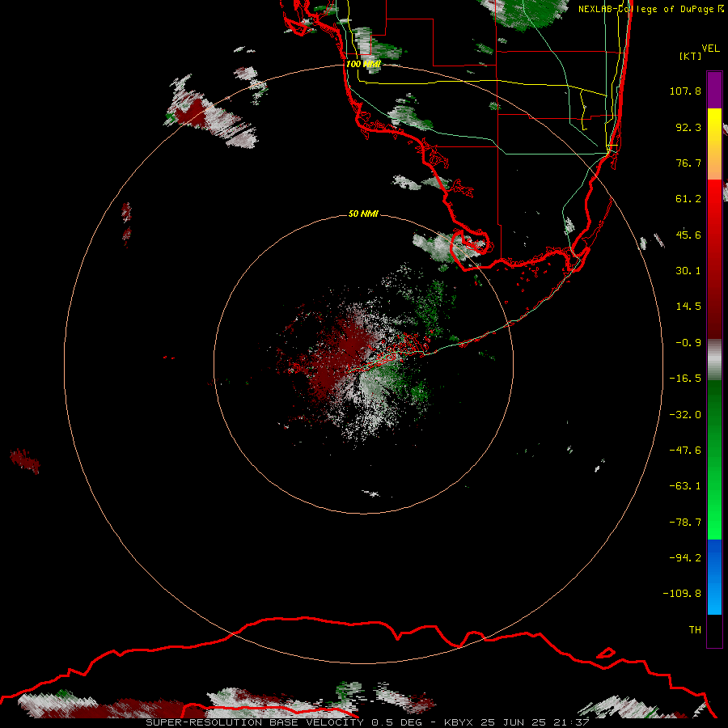Pick the black TH segment of velocity scale
Image resolution: width=728 pixels, height=728 pixels.
click(x=714, y=631)
